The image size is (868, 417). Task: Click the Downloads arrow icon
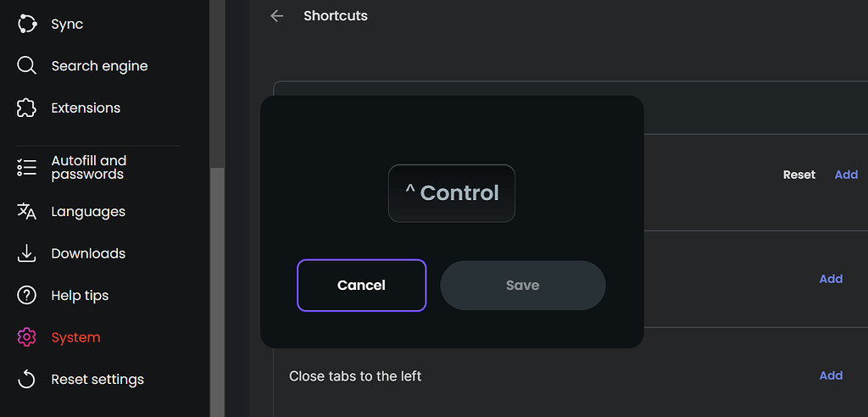pyautogui.click(x=26, y=253)
